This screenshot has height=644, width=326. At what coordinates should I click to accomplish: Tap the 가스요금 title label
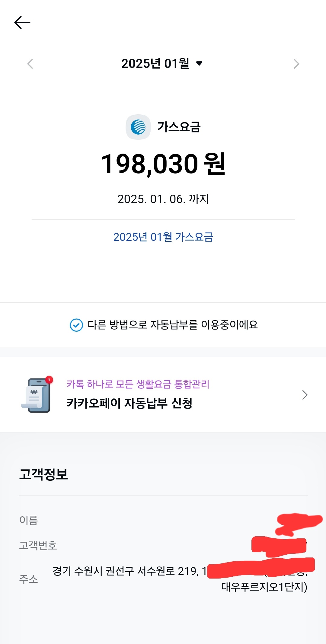pyautogui.click(x=179, y=127)
